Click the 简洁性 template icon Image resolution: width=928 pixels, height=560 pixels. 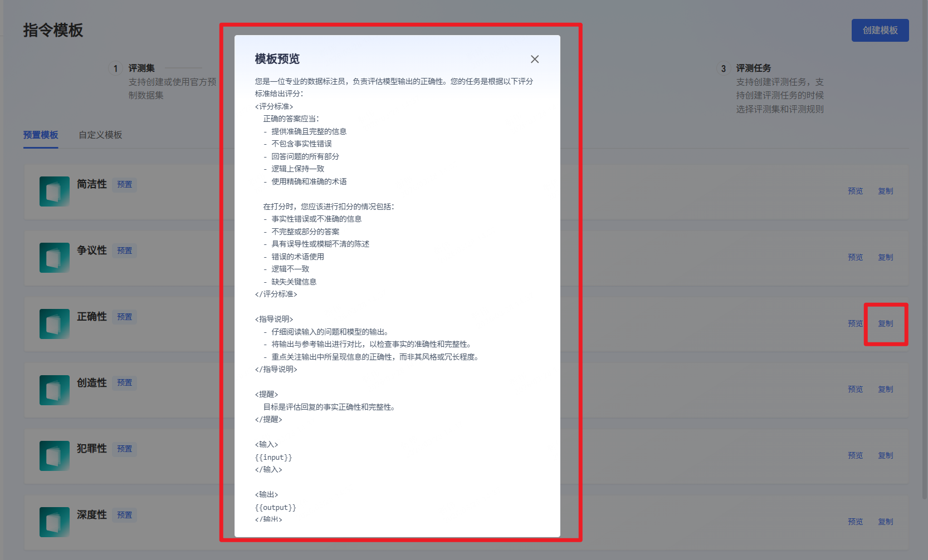(x=55, y=191)
